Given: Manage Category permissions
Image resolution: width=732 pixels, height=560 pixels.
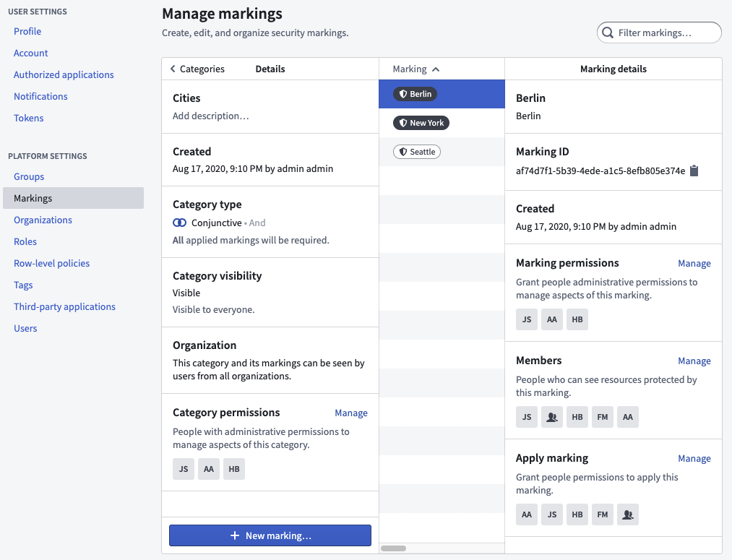Looking at the screenshot, I should click(351, 413).
